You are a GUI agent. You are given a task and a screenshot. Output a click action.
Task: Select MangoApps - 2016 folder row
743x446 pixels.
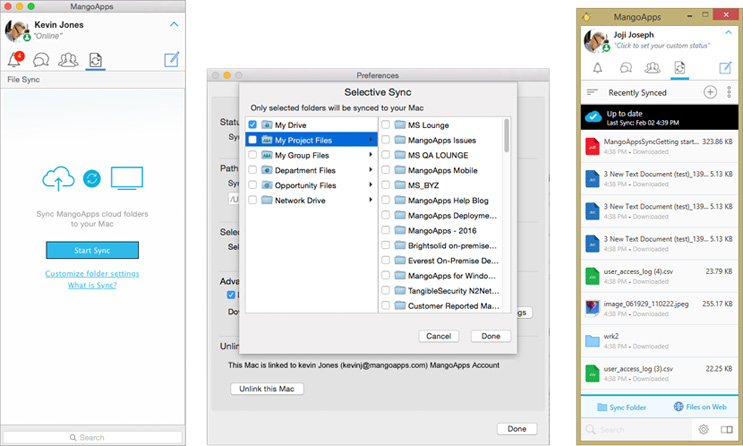[440, 230]
